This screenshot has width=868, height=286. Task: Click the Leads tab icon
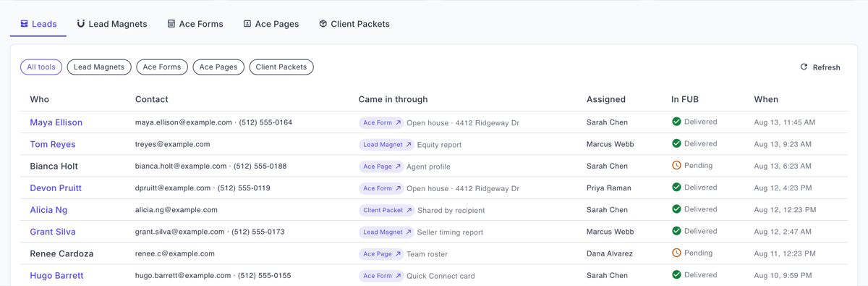24,24
